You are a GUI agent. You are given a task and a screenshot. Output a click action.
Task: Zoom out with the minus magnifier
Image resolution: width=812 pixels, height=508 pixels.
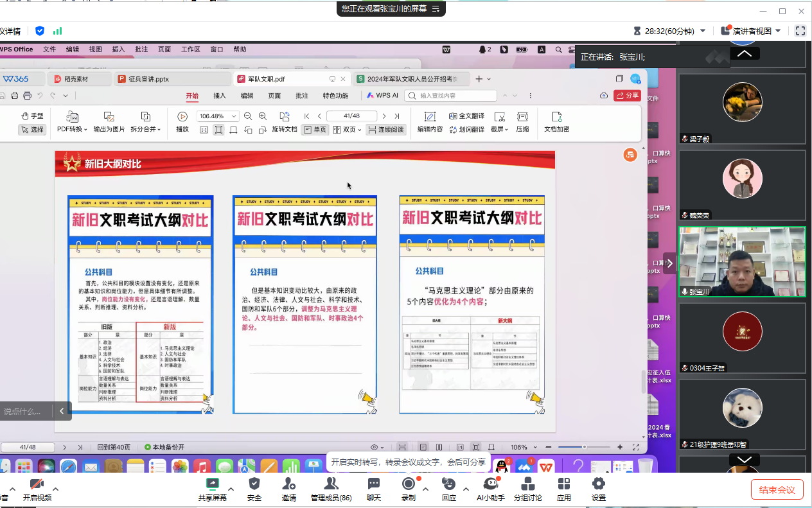(x=248, y=116)
